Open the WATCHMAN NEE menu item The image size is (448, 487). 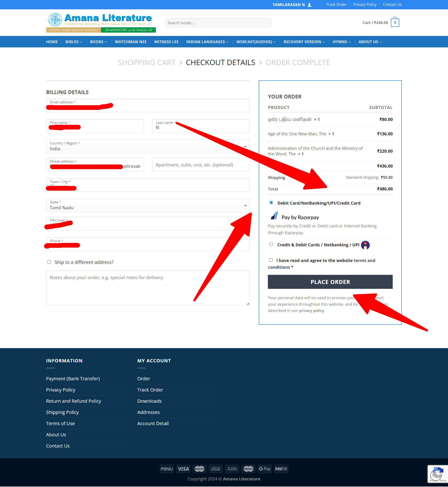click(x=131, y=42)
